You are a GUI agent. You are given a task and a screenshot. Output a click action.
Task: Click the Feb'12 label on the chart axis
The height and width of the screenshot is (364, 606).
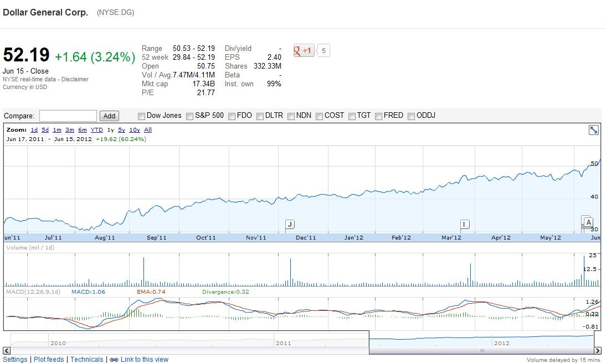(x=401, y=237)
